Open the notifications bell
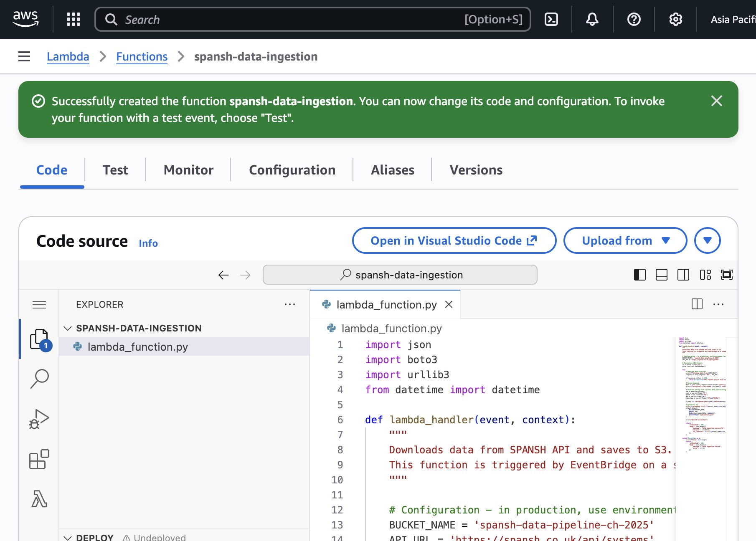The image size is (756, 541). [x=592, y=19]
